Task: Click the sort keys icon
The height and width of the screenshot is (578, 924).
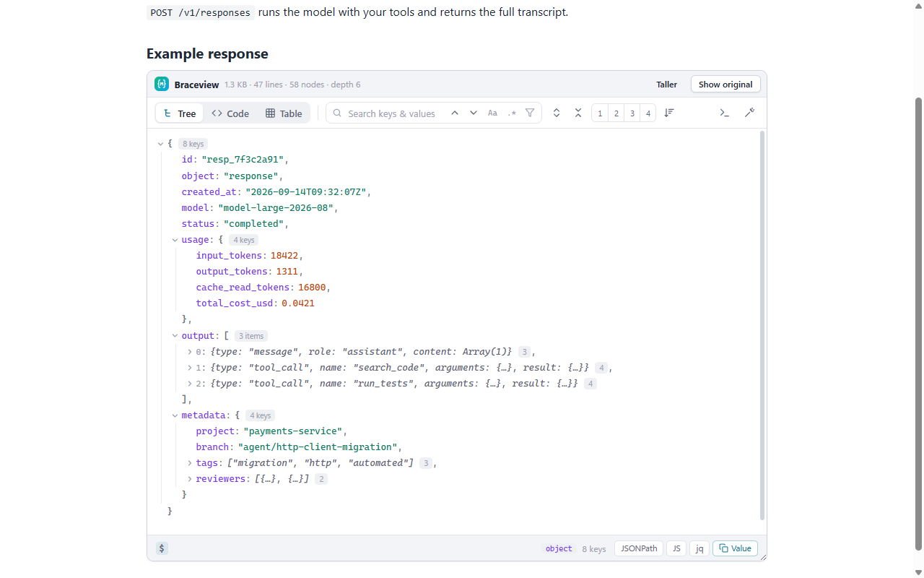Action: (669, 113)
